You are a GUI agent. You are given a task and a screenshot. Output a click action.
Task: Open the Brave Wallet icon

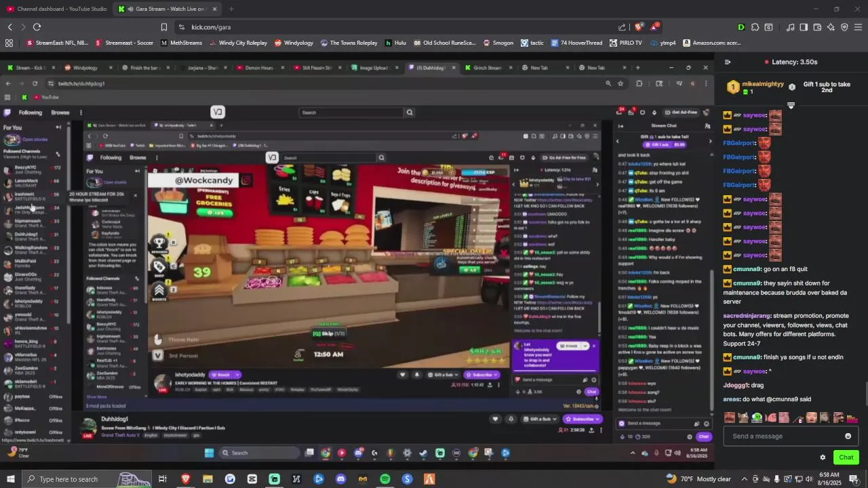817,27
